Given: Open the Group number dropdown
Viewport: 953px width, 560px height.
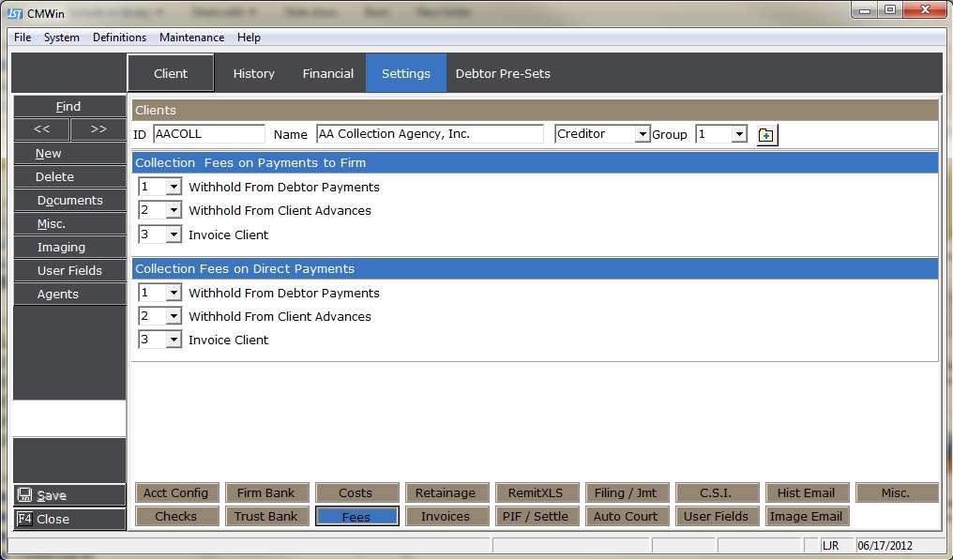Looking at the screenshot, I should pyautogui.click(x=739, y=135).
